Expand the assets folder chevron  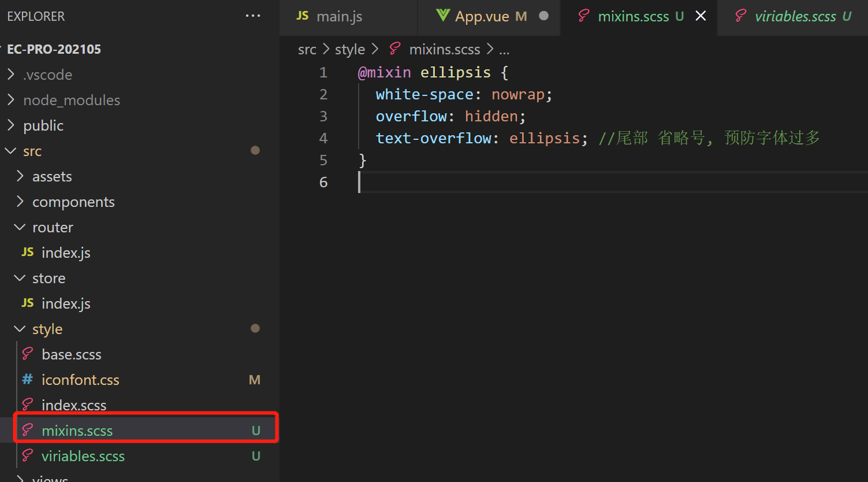tap(20, 176)
